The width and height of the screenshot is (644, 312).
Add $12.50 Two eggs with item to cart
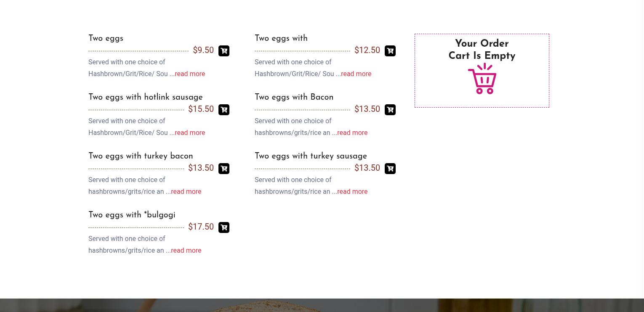[x=390, y=51]
